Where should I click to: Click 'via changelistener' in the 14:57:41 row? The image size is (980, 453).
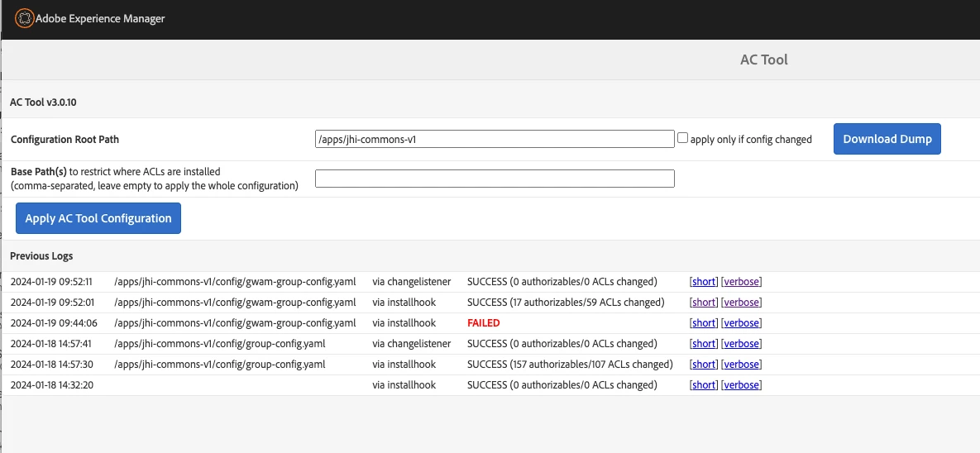coord(411,344)
